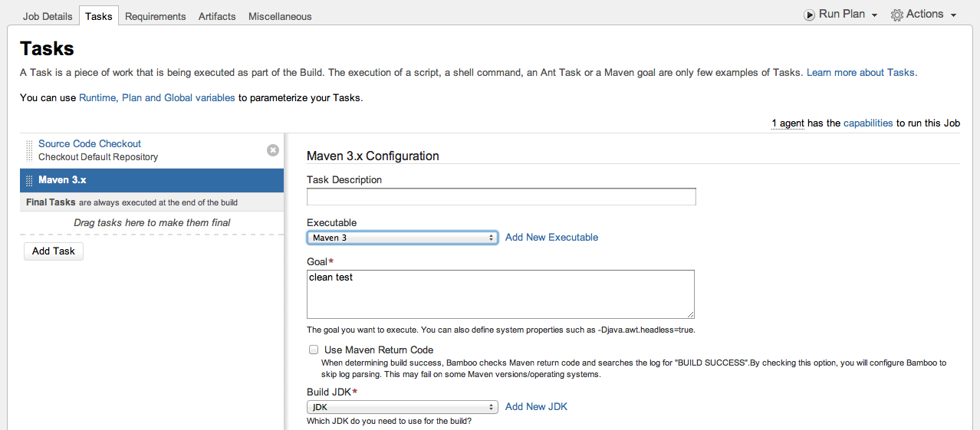Open the Miscellaneous tab
980x430 pixels.
point(280,16)
